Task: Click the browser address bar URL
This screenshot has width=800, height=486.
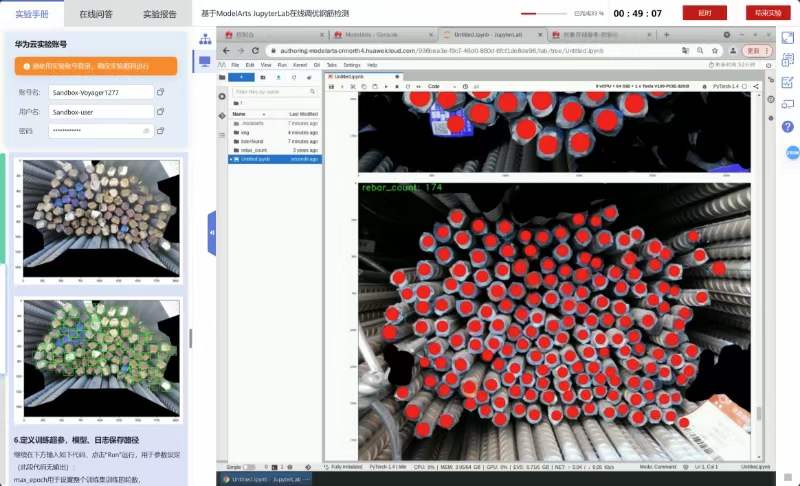Action: (x=442, y=50)
